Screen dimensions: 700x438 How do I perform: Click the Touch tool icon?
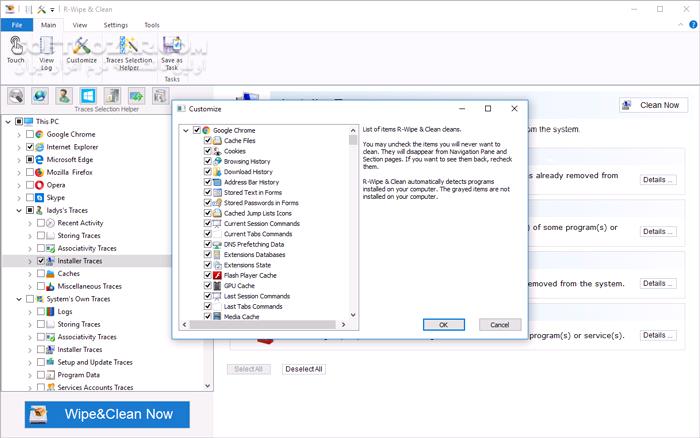[x=15, y=47]
